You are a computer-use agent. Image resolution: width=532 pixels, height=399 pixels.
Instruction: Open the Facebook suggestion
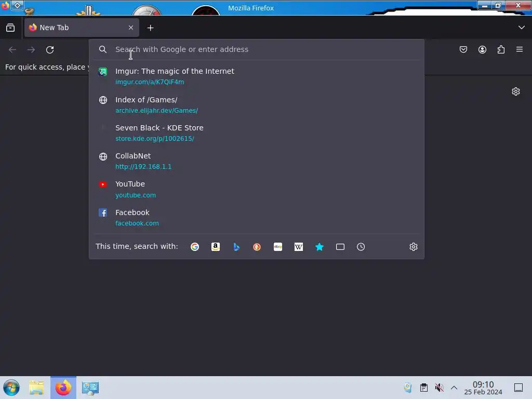(x=257, y=218)
